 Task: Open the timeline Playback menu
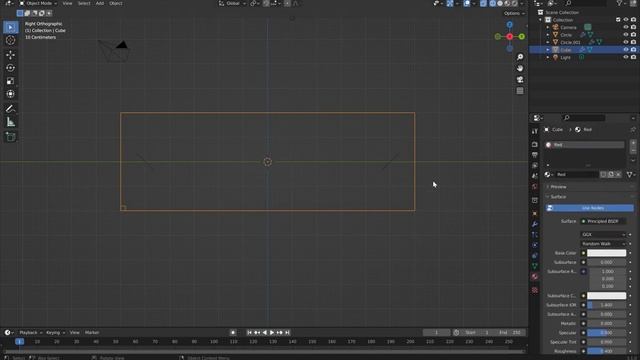pyautogui.click(x=31, y=333)
